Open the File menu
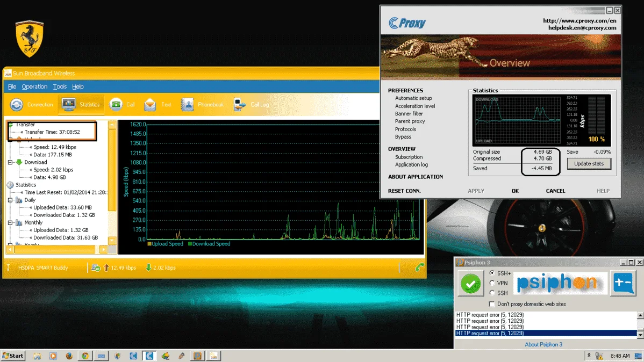 pos(12,86)
